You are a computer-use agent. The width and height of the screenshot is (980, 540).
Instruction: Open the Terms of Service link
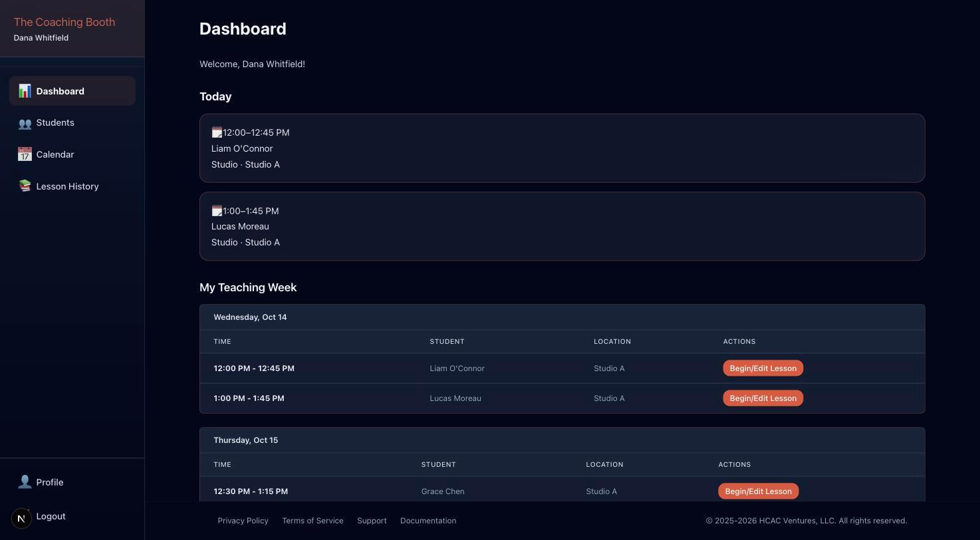coord(312,521)
